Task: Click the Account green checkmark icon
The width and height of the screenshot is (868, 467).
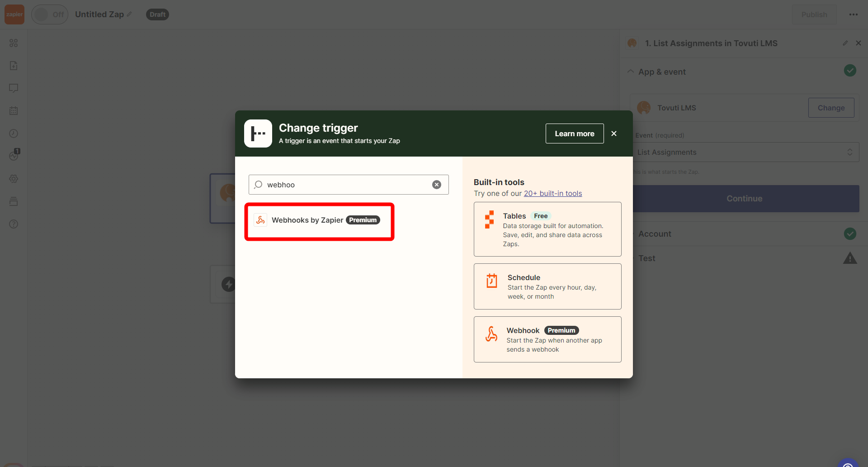Action: 850,234
